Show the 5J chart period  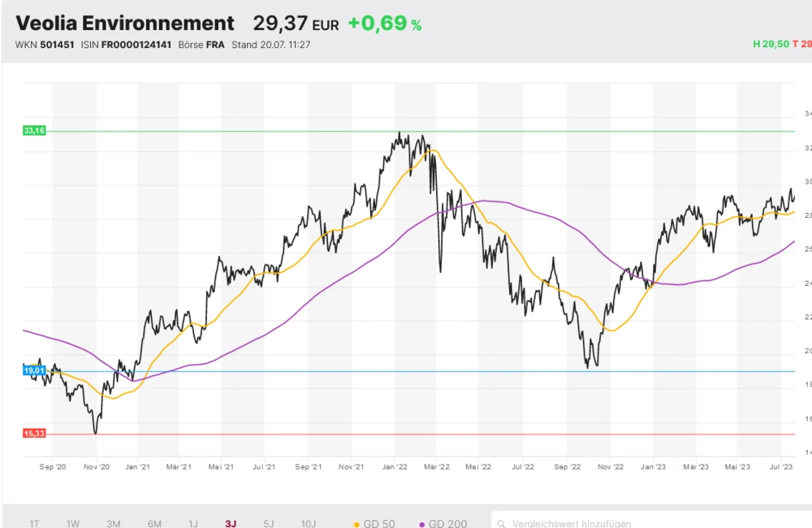270,524
